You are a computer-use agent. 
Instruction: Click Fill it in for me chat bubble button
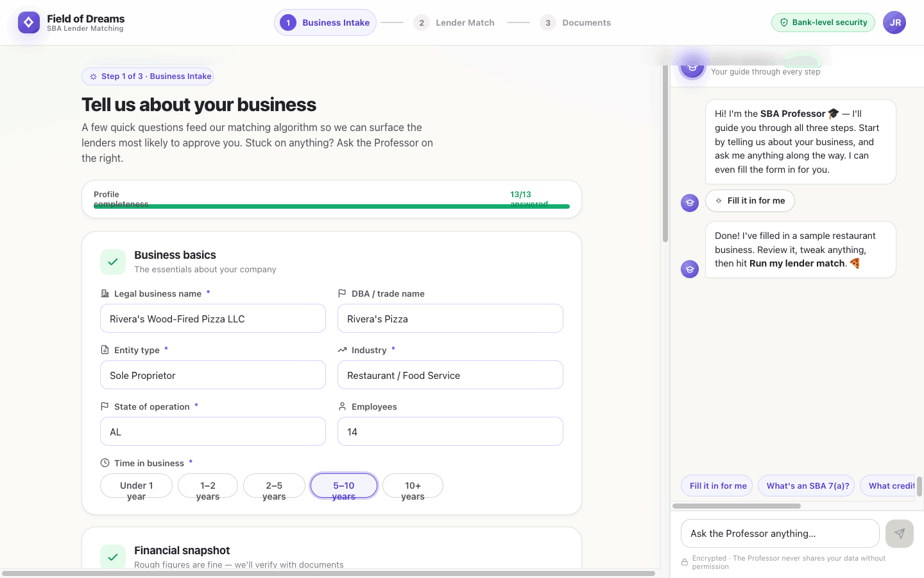(x=750, y=201)
